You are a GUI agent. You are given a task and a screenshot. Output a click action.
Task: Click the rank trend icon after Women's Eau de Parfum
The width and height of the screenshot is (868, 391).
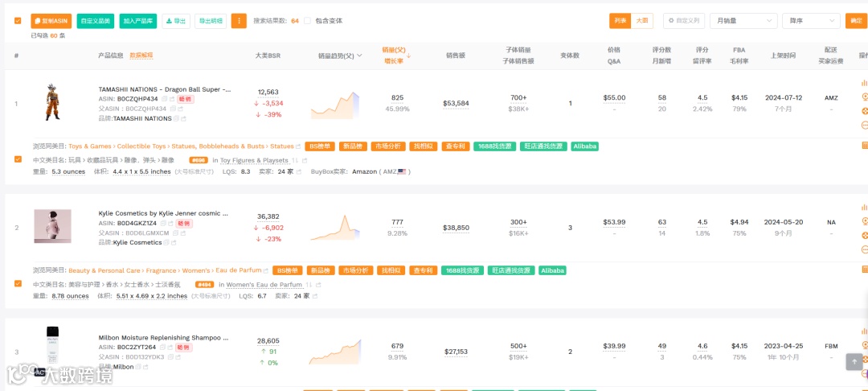pos(310,285)
